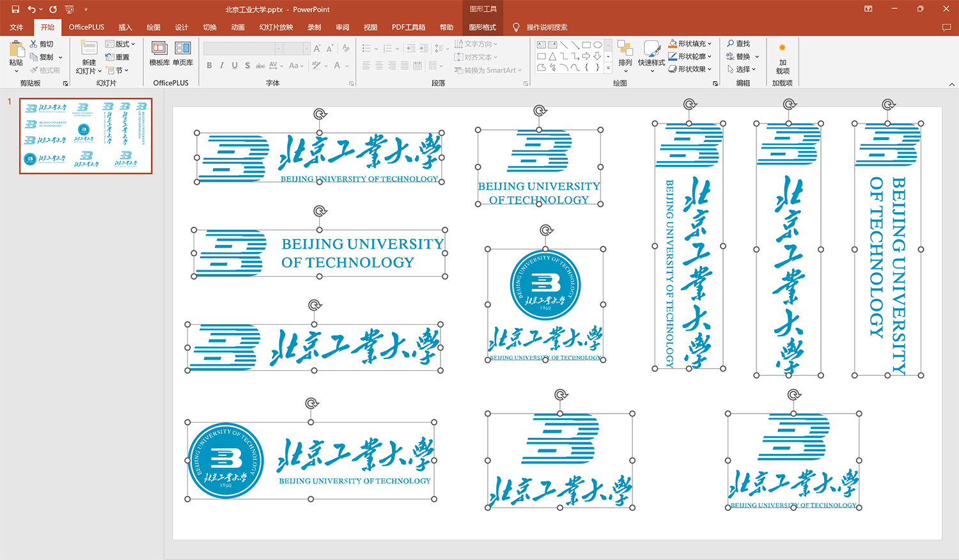Cut selection with 剪切 scissors button
The image size is (959, 560).
[x=42, y=44]
